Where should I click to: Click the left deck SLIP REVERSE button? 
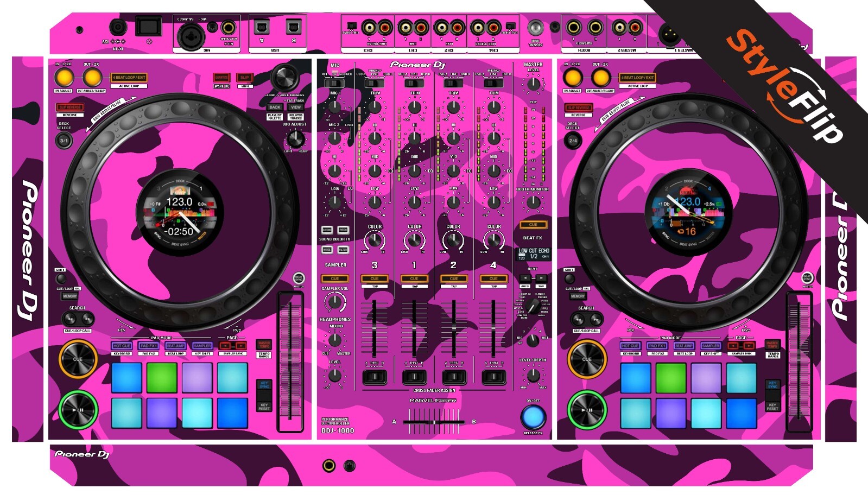pyautogui.click(x=70, y=107)
